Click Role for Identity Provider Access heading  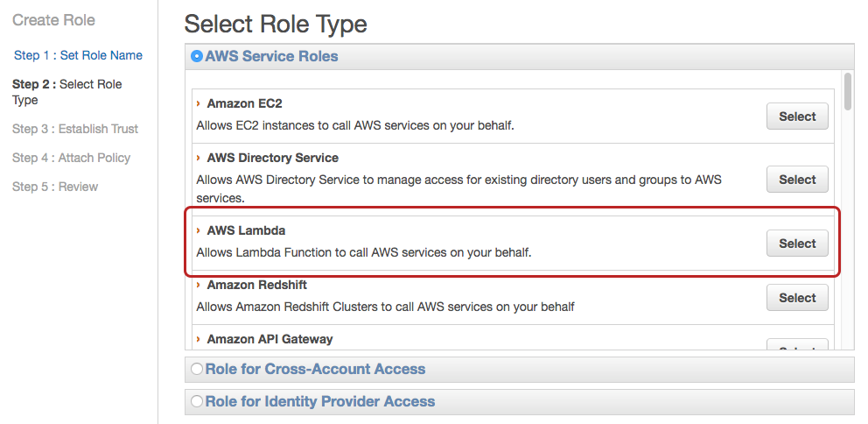320,401
